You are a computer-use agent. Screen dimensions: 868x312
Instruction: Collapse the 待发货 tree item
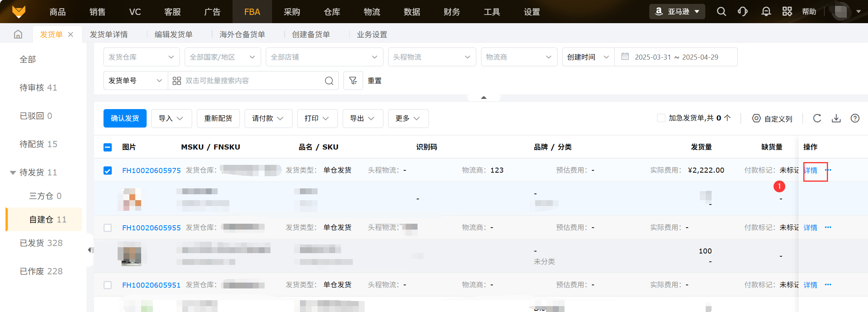click(x=13, y=172)
